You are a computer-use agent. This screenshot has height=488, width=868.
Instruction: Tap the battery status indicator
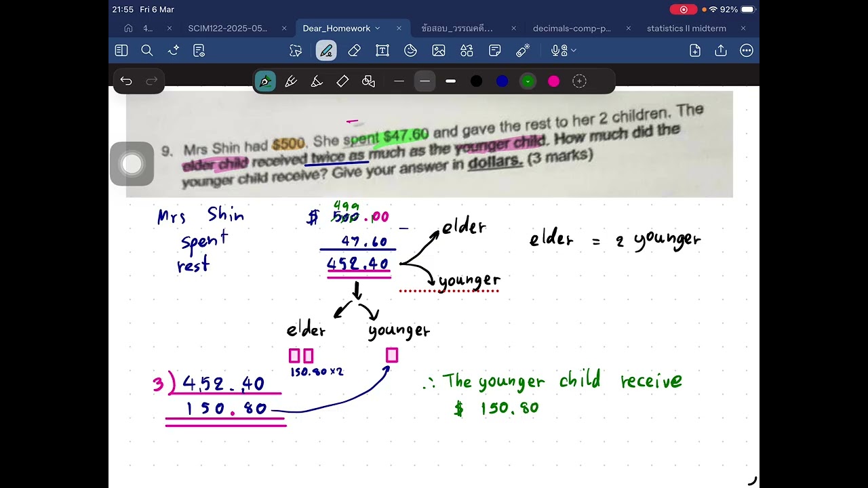coord(747,9)
